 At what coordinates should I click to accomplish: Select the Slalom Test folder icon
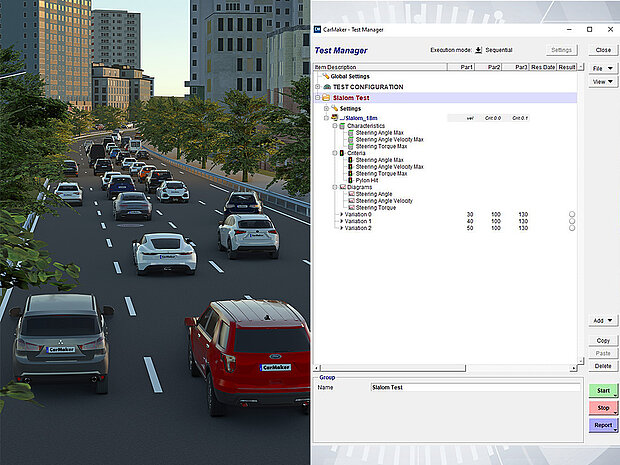(326, 98)
